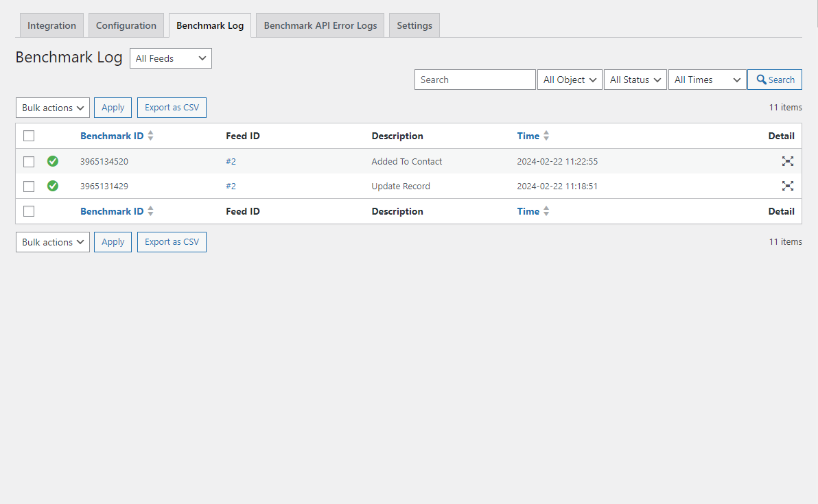Image resolution: width=818 pixels, height=504 pixels.
Task: Expand the All Times filter
Action: tap(708, 80)
